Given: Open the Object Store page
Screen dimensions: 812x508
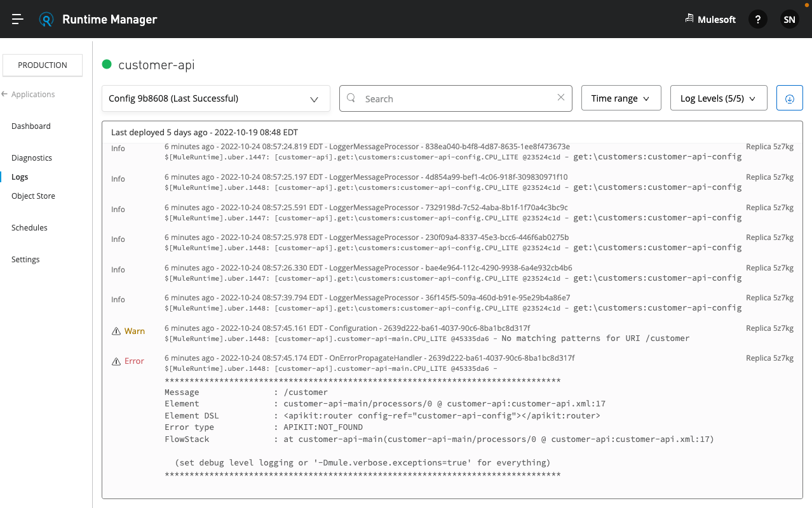Looking at the screenshot, I should point(33,196).
